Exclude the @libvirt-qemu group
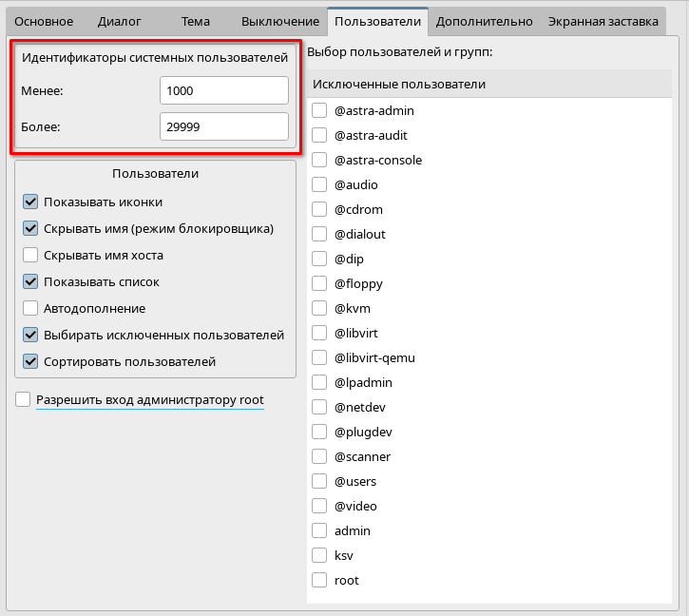689x616 pixels. pos(319,358)
